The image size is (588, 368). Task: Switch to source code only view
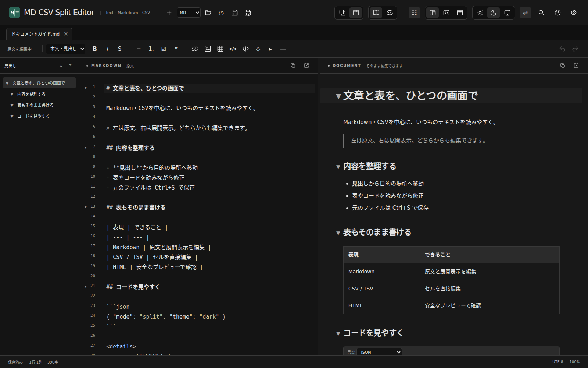pos(446,13)
